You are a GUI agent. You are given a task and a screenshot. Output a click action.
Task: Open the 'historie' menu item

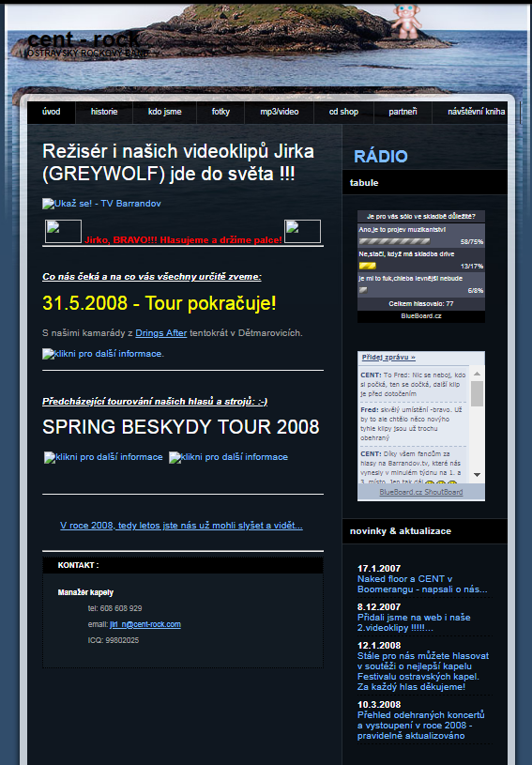(x=104, y=112)
